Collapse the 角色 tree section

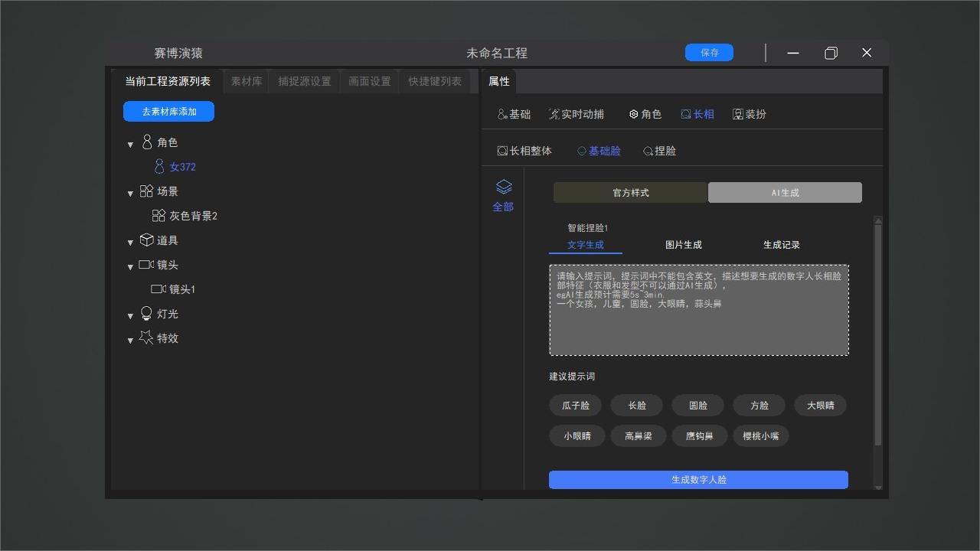point(130,143)
